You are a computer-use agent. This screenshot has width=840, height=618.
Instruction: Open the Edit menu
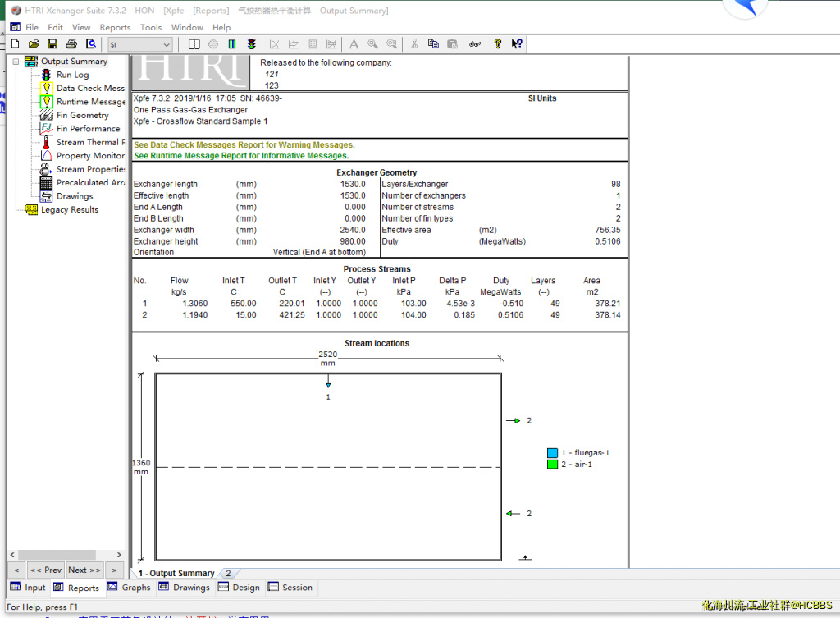(x=55, y=27)
